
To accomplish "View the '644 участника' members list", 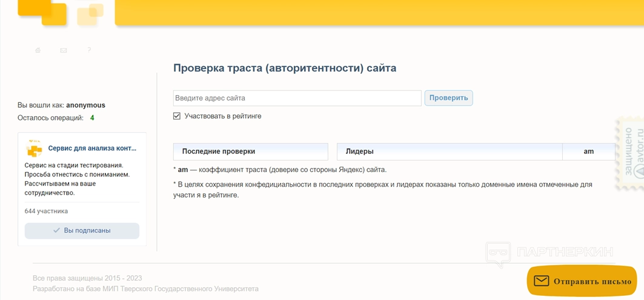I will tap(46, 211).
